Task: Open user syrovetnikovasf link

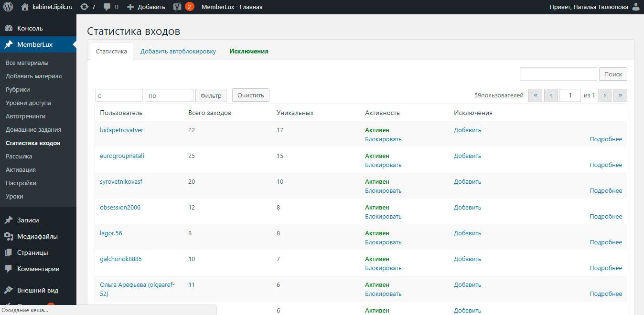Action: 121,181
